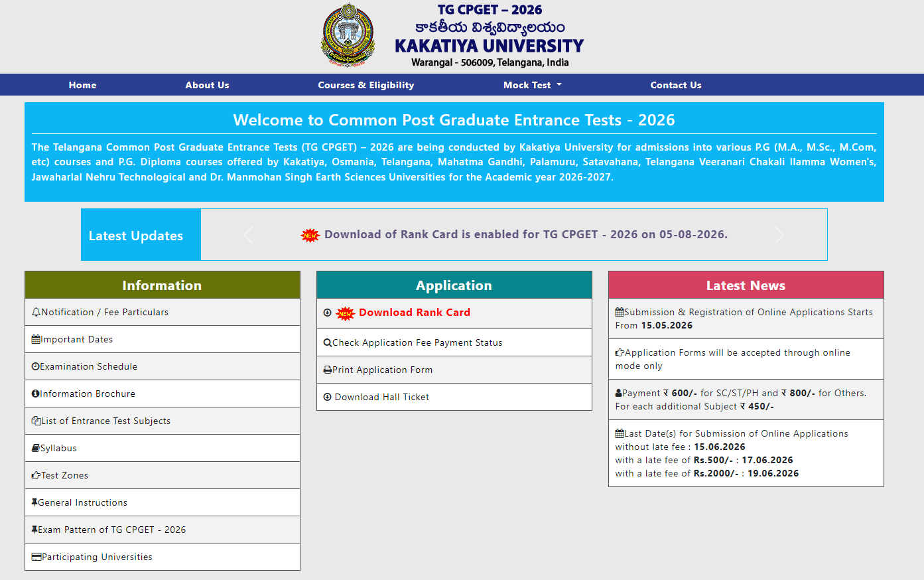
Task: Open the Mock Test menu label
Action: [x=527, y=85]
